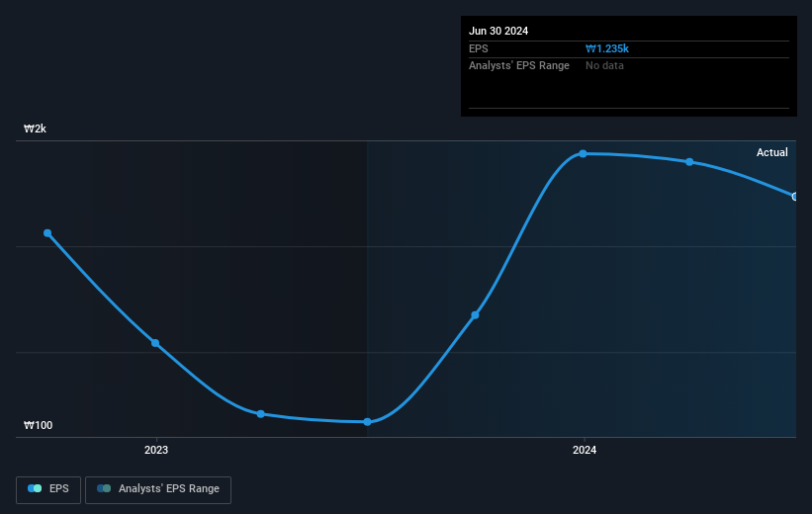Click the ₩2k y-axis label

tap(35, 128)
